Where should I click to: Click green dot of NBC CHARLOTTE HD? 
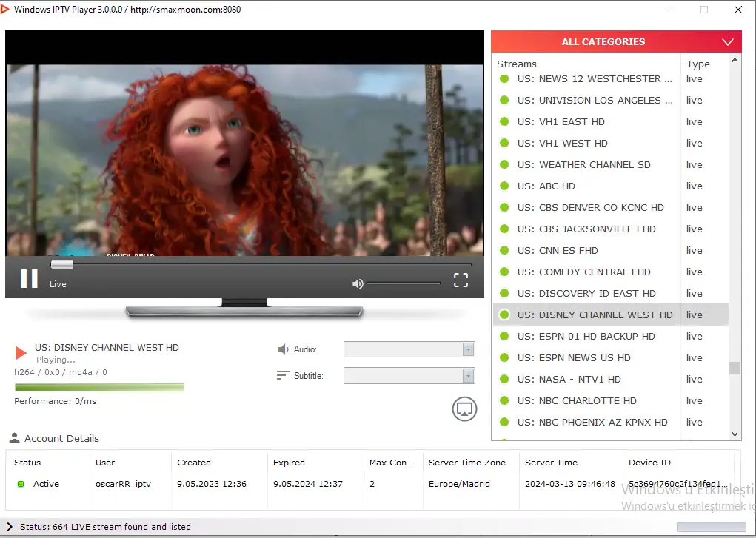click(504, 400)
